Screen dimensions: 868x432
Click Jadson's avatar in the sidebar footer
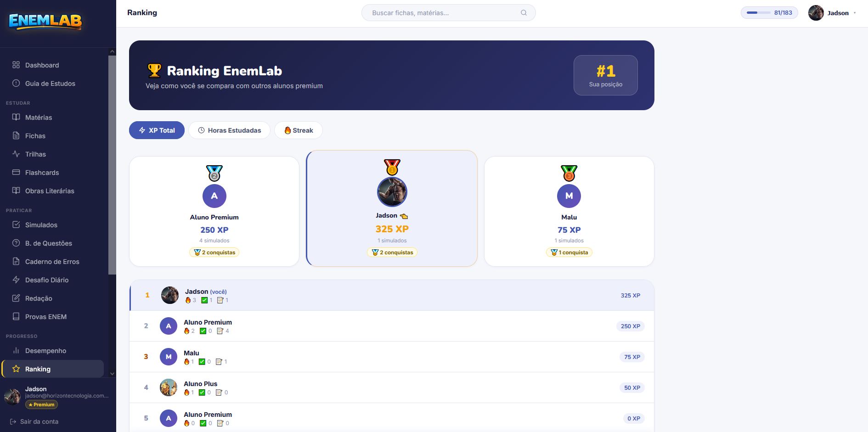12,396
